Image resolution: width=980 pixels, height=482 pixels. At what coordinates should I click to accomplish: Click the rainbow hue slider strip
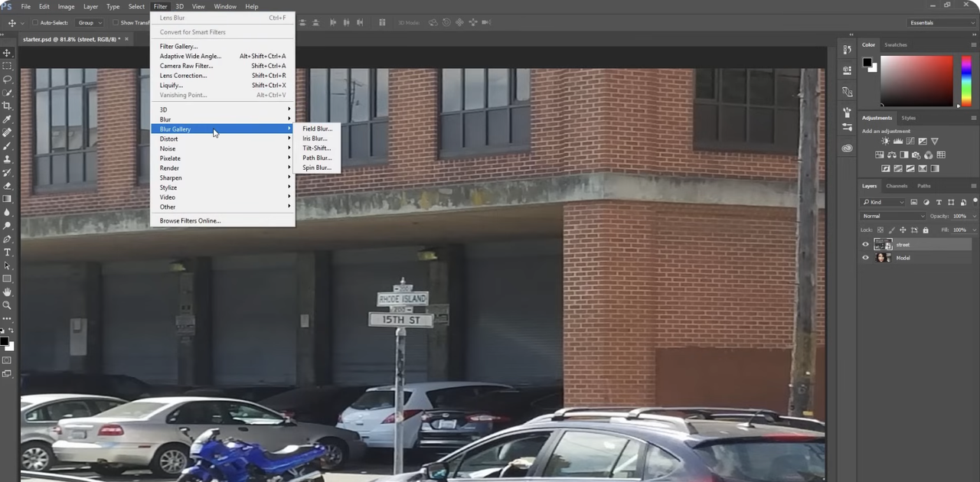(966, 80)
